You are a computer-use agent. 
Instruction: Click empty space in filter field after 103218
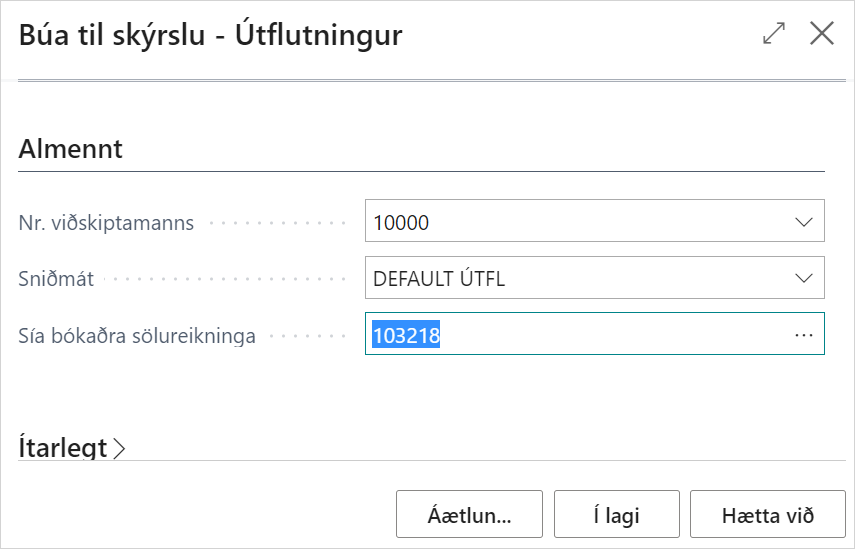click(610, 336)
